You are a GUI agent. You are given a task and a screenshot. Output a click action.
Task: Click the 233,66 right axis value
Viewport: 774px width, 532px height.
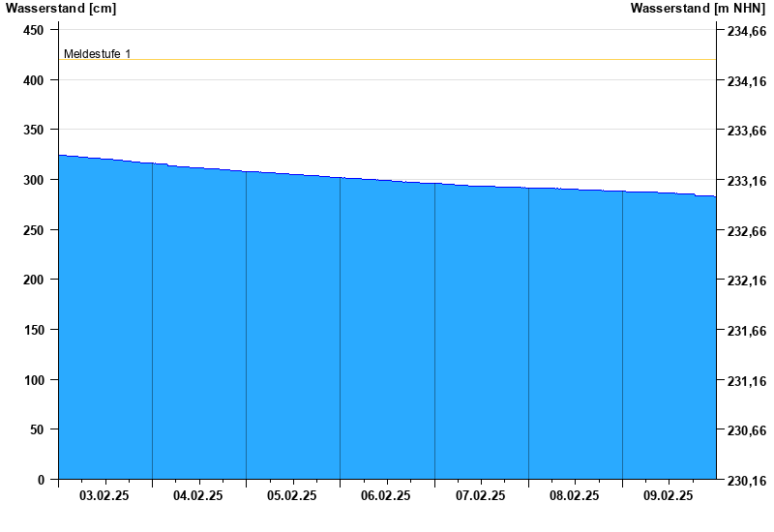tap(747, 131)
